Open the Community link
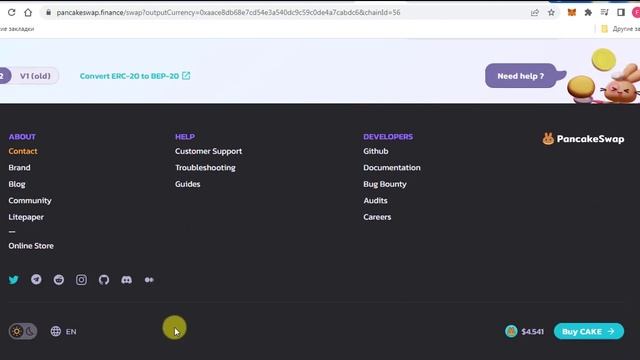Viewport: 640px width, 360px height. (30, 200)
